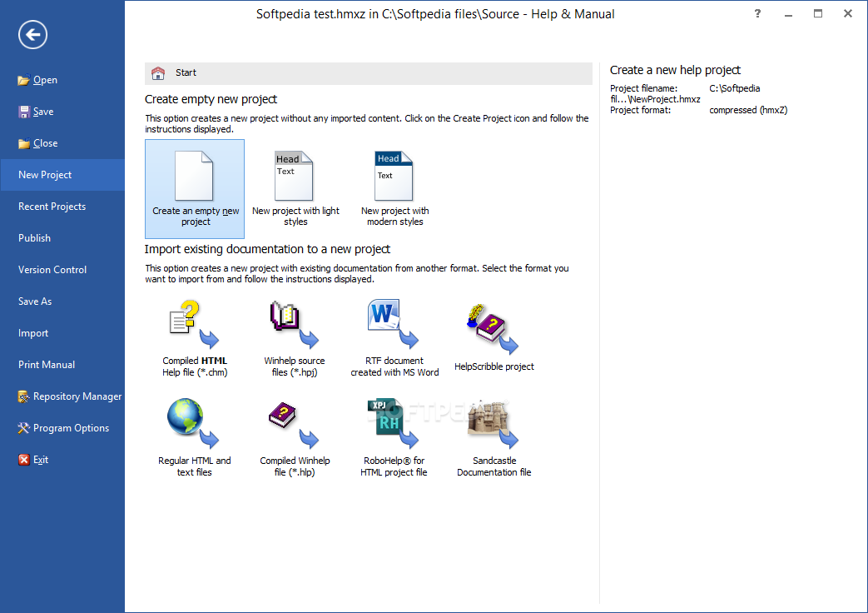
Task: Click 'RoboHelp for HTML project file' caption
Action: point(394,466)
